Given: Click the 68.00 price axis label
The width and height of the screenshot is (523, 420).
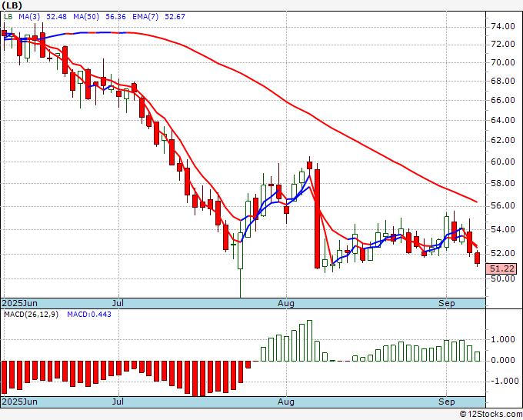Looking at the screenshot, I should (503, 81).
